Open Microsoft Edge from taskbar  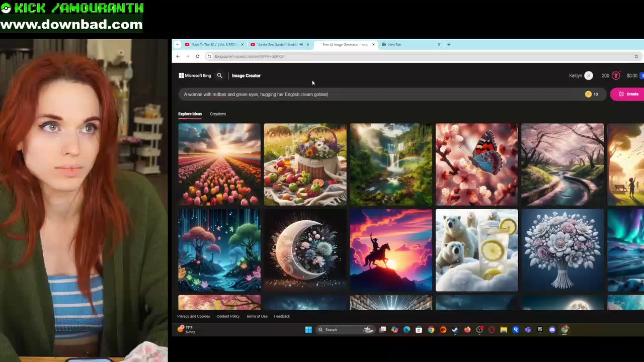[407, 330]
